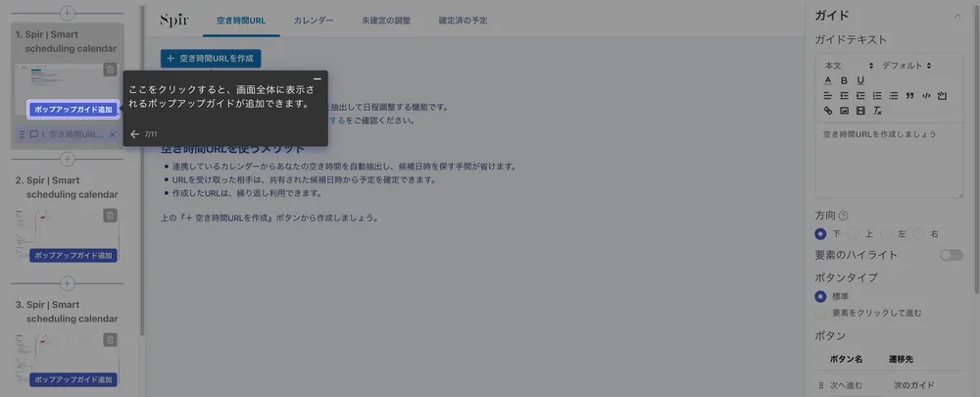Delete step 3 using its trash icon
Viewport: 980px width, 397px height.
[110, 340]
